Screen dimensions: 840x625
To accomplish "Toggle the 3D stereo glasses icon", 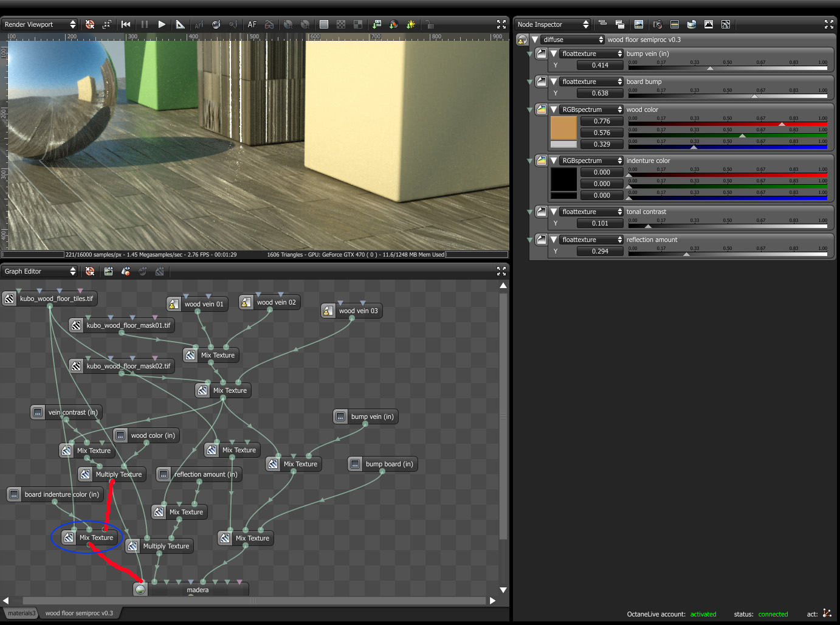I will (x=269, y=24).
